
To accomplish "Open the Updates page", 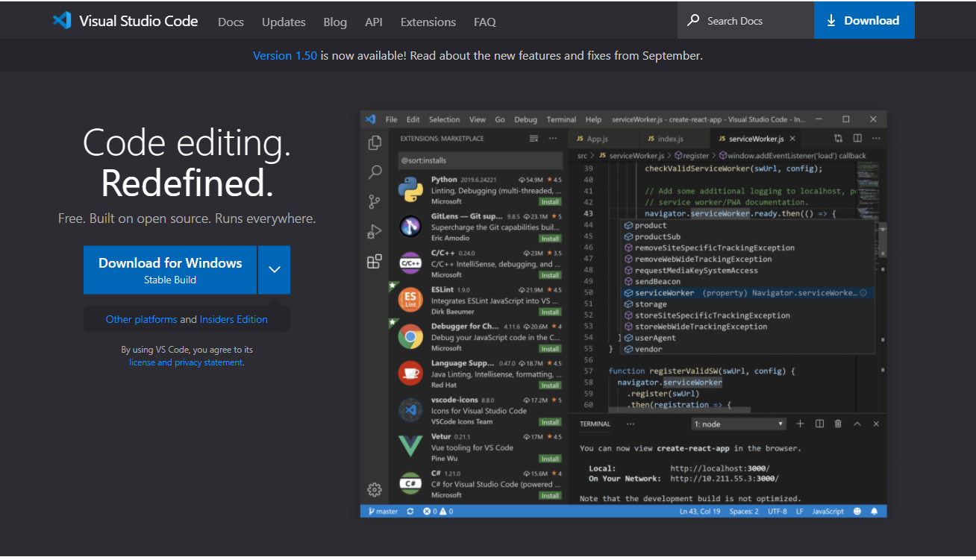I will point(284,22).
